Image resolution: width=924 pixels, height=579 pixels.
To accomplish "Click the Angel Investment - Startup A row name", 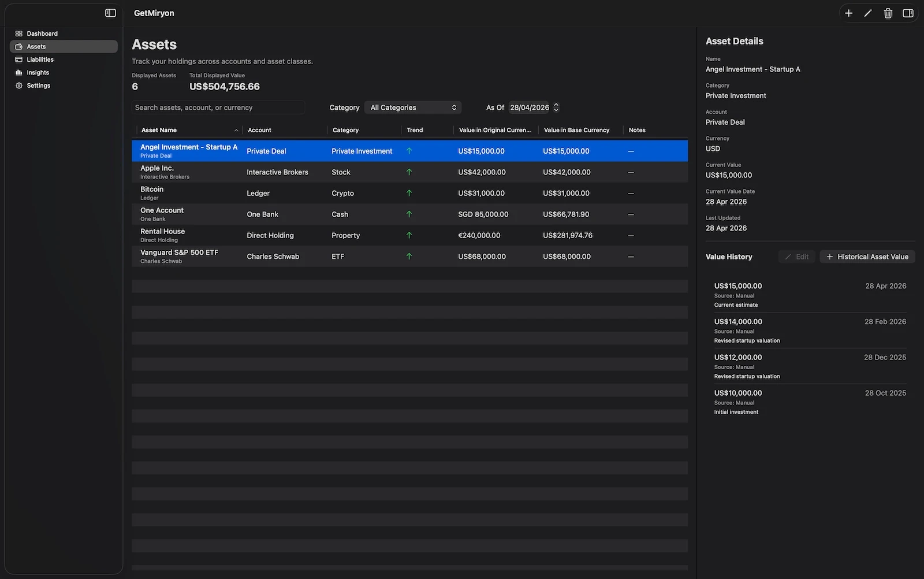I will tap(189, 147).
